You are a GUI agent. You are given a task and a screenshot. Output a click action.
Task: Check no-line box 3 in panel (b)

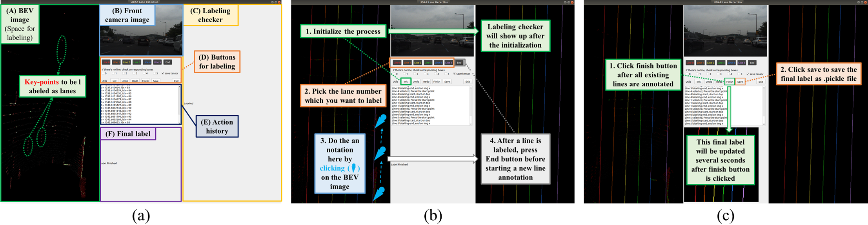tap(425, 74)
